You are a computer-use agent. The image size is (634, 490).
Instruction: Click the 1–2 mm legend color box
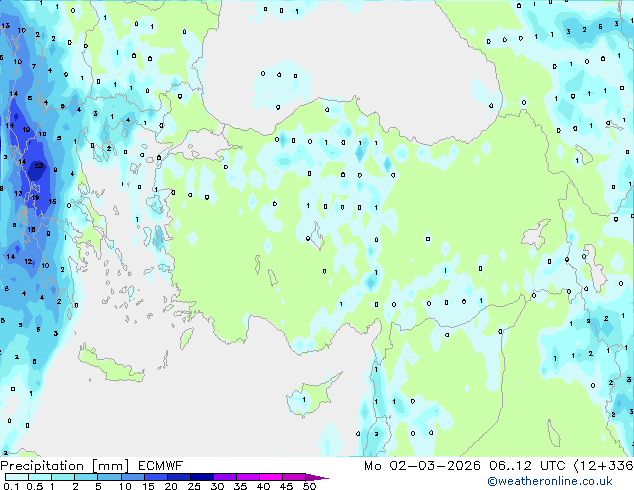[63, 477]
